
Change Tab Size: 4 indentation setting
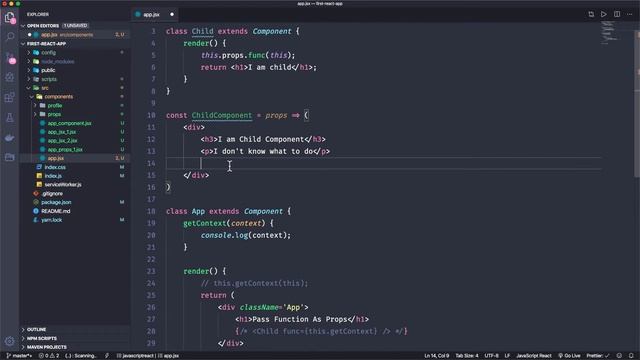pyautogui.click(x=467, y=356)
